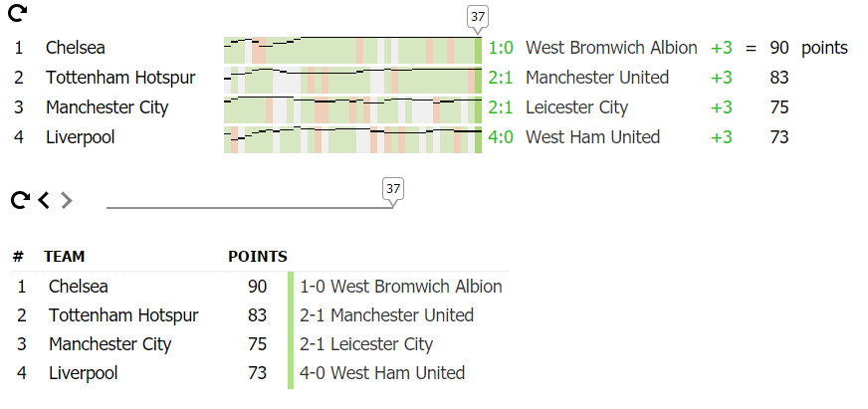
Task: Click Tottenham Hotspur's sparkline progress bar
Action: (x=352, y=78)
